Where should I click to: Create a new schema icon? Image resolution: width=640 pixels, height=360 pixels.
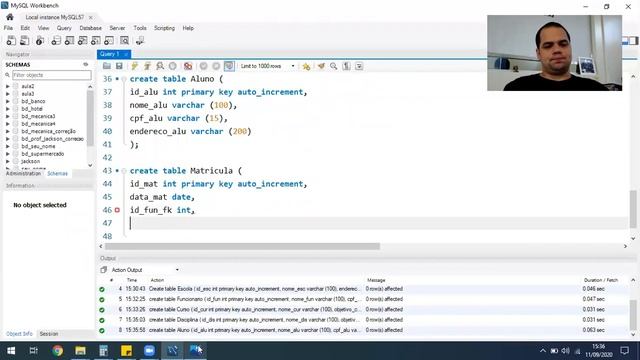(56, 40)
